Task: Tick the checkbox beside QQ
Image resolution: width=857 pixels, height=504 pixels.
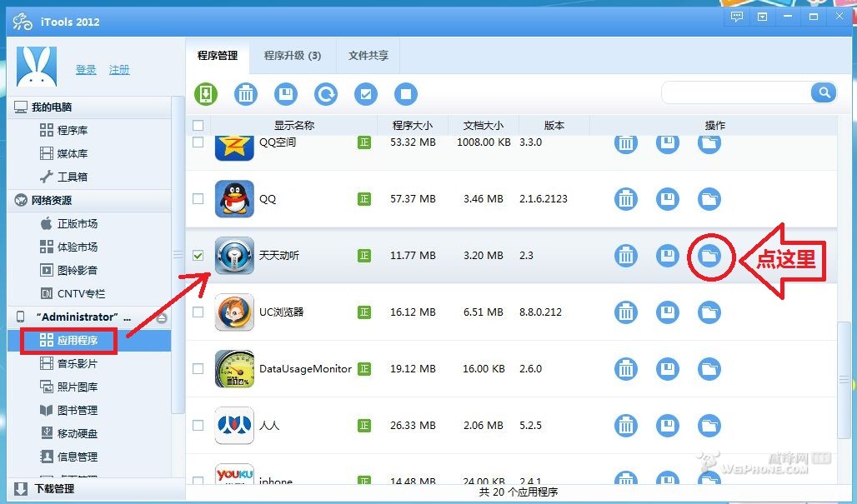Action: pyautogui.click(x=198, y=199)
